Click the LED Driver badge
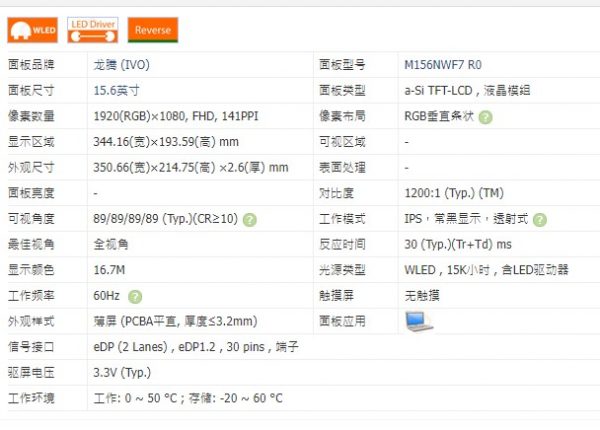The width and height of the screenshot is (600, 430). [x=93, y=30]
